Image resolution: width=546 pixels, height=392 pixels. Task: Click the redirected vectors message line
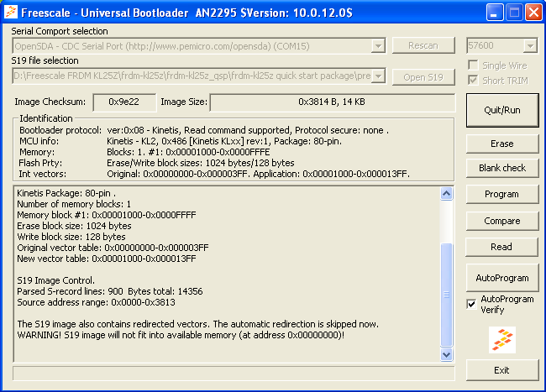point(197,324)
